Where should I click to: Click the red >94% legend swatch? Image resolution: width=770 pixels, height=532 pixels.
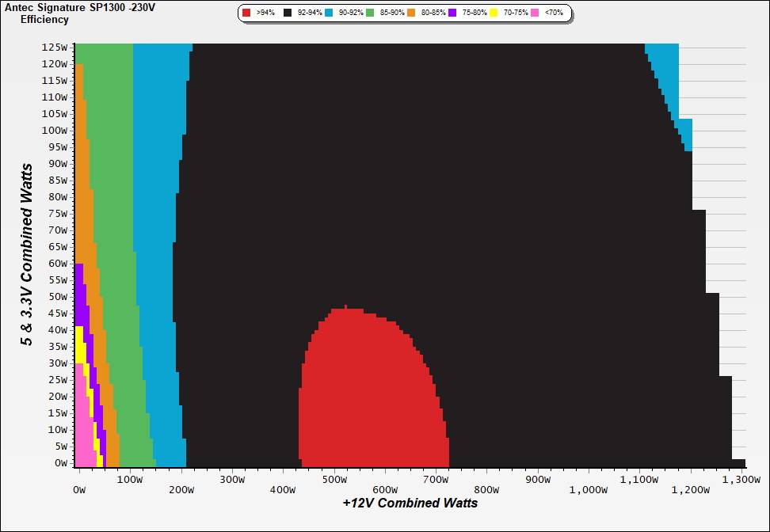point(246,13)
